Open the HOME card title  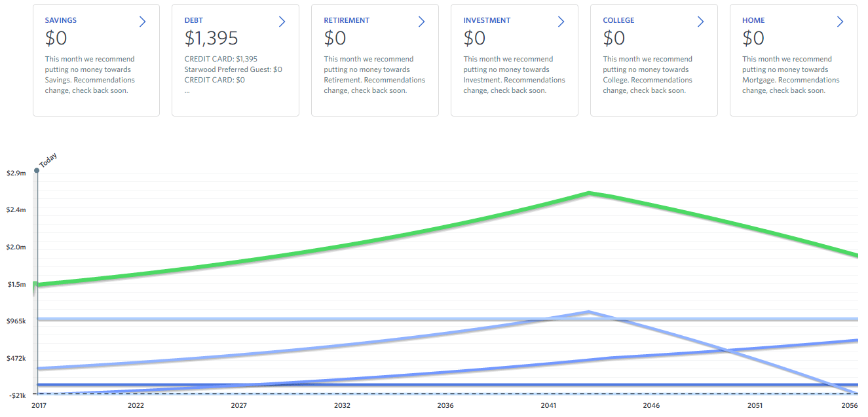coord(753,20)
